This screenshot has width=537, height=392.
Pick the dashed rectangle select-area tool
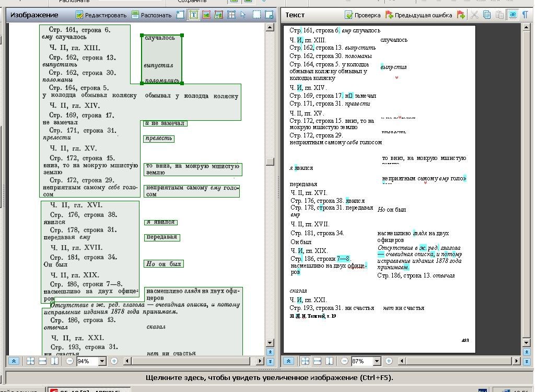click(x=256, y=15)
